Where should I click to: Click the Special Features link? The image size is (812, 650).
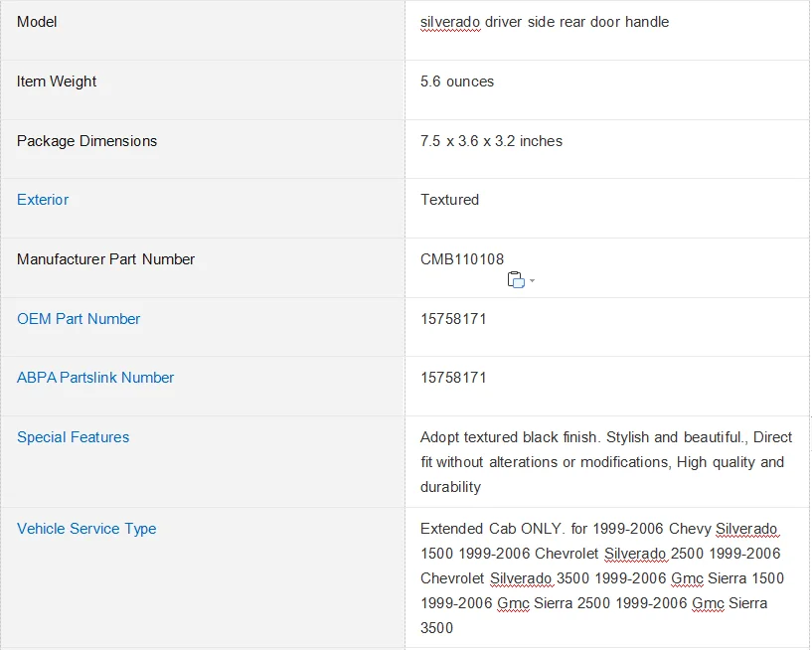pyautogui.click(x=73, y=437)
